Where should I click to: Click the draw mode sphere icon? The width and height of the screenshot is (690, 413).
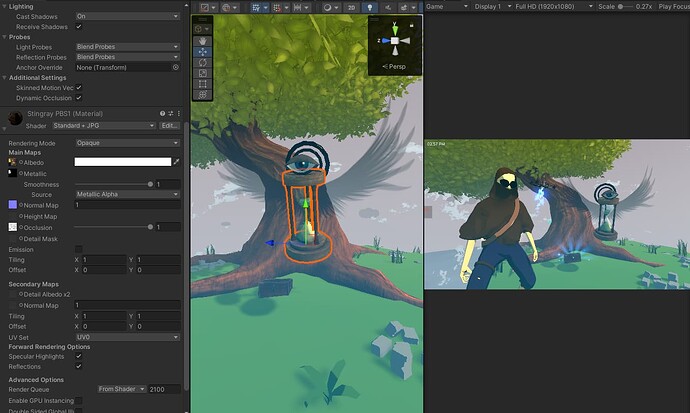tap(327, 7)
